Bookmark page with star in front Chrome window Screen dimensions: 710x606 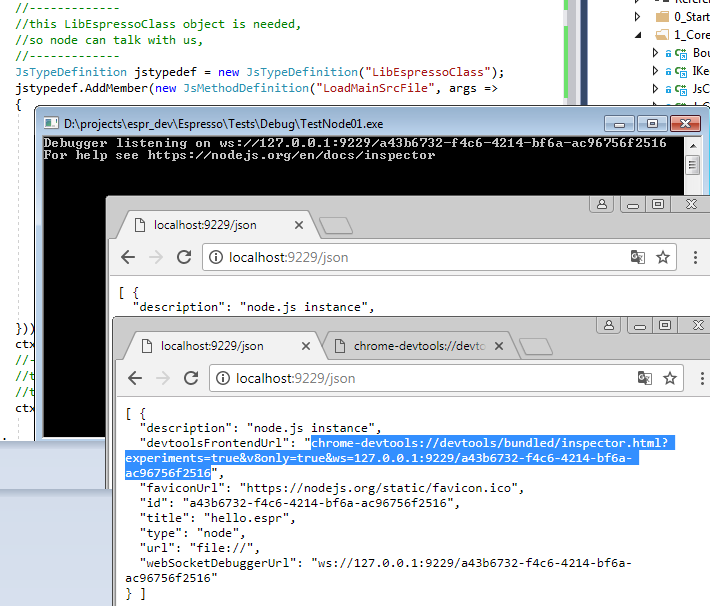point(670,378)
